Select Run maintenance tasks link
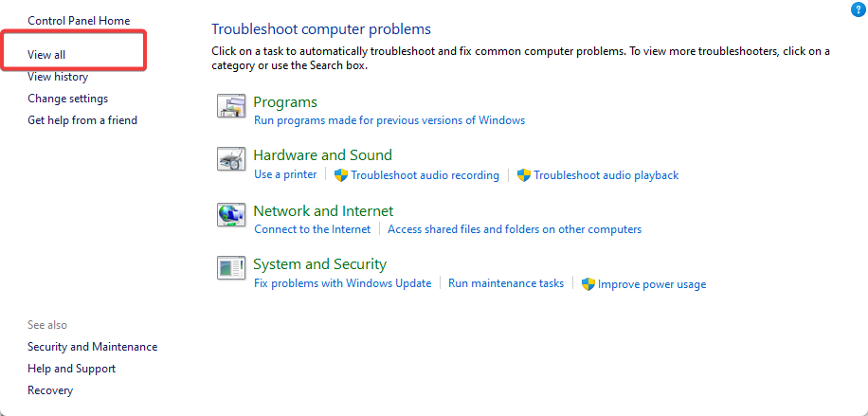The image size is (868, 416). tap(506, 283)
